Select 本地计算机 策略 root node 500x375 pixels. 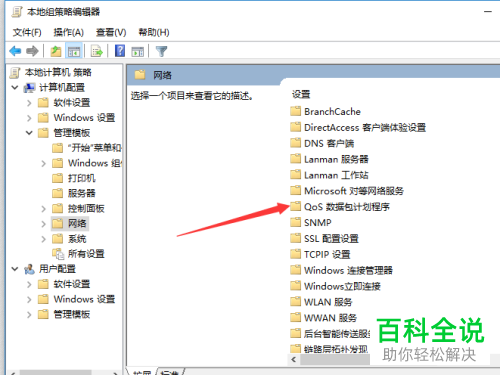click(58, 72)
